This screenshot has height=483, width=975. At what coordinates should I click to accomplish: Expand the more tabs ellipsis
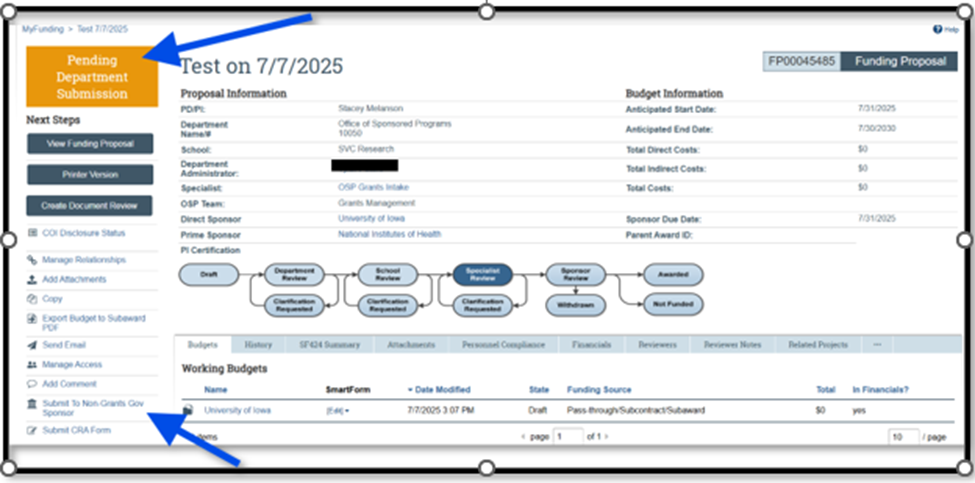(x=877, y=344)
